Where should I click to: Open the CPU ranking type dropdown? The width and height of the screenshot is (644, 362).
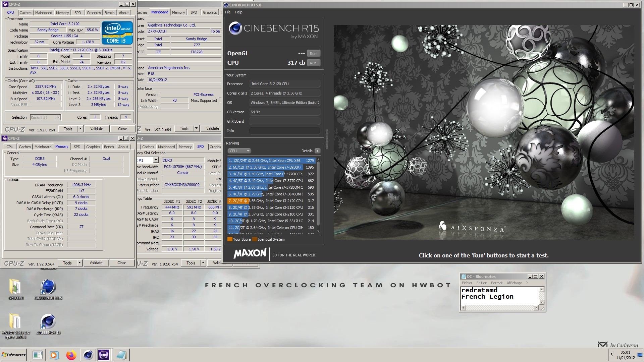click(239, 151)
